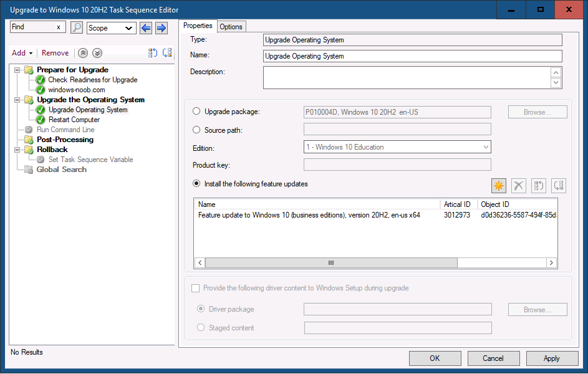Confirm with the OK button
588x374 pixels.
tap(435, 358)
